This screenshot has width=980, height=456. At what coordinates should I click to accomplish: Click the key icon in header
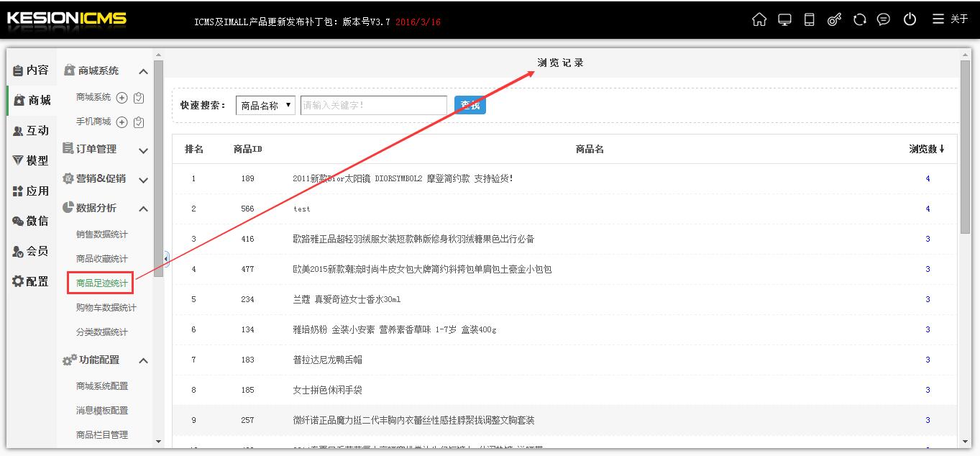pos(834,19)
